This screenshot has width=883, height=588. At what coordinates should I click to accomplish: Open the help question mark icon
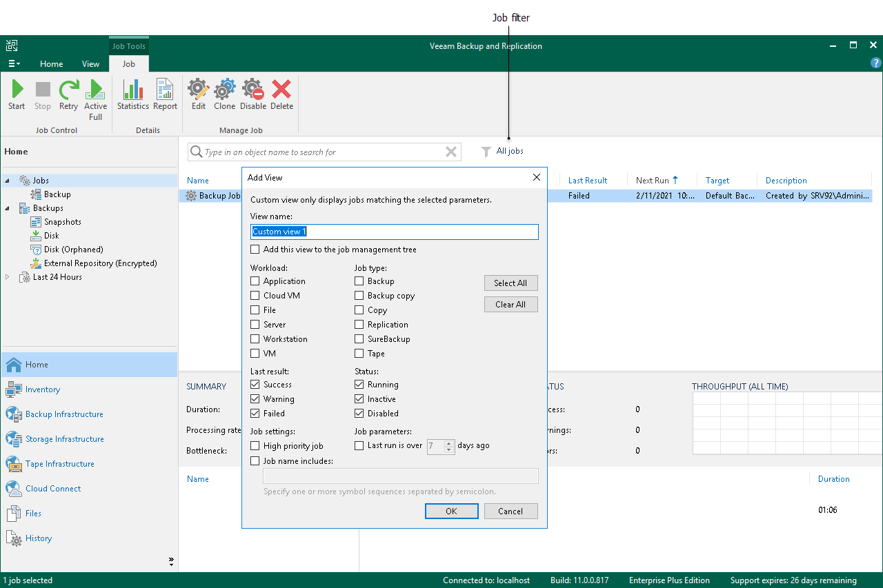click(876, 63)
